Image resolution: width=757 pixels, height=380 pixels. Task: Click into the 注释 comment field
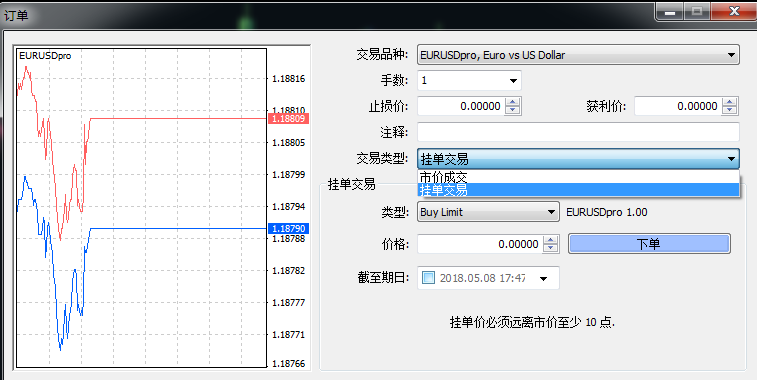point(578,132)
